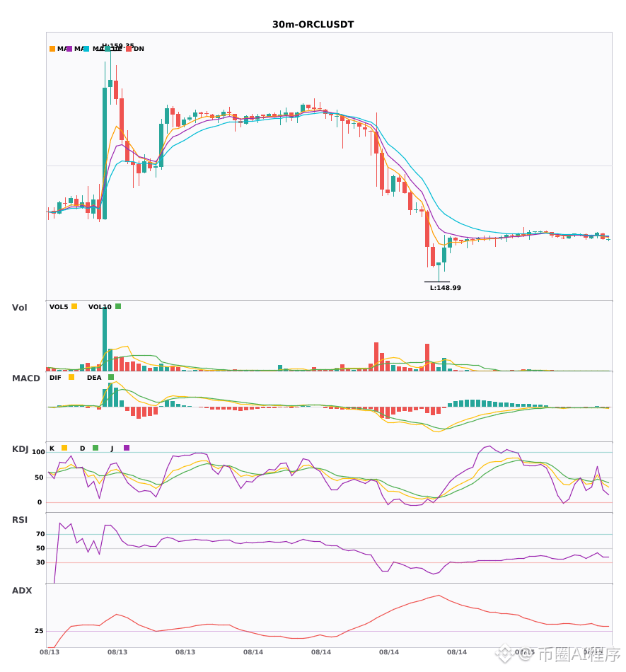This screenshot has width=626, height=672.
Task: Select the MACD panel label
Action: [x=25, y=378]
